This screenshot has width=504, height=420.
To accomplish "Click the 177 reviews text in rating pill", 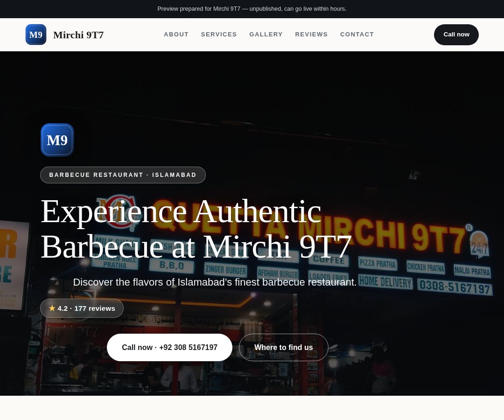I will [94, 308].
